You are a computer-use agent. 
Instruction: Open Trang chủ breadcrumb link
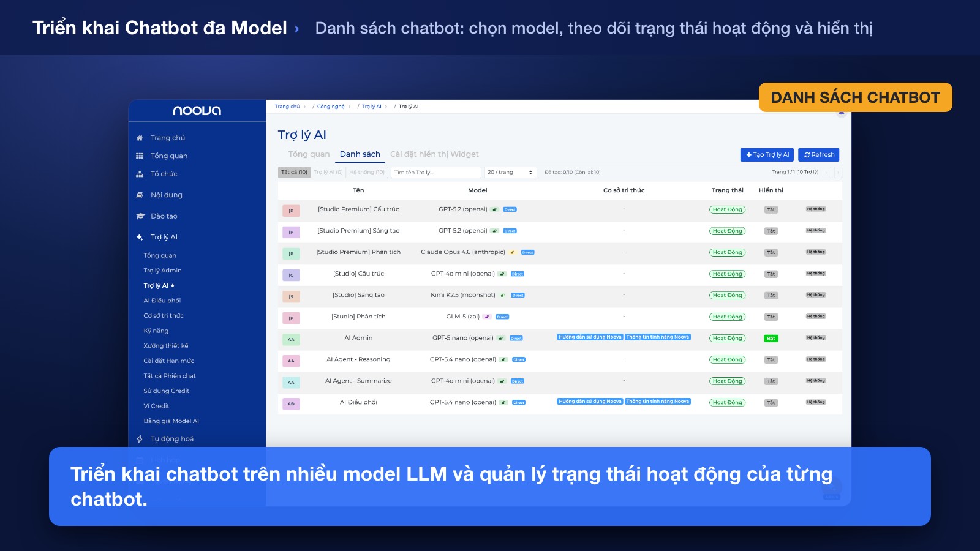pos(287,107)
